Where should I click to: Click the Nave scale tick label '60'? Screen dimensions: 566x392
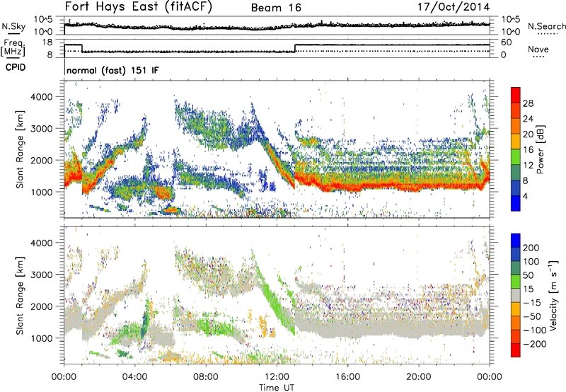click(506, 42)
